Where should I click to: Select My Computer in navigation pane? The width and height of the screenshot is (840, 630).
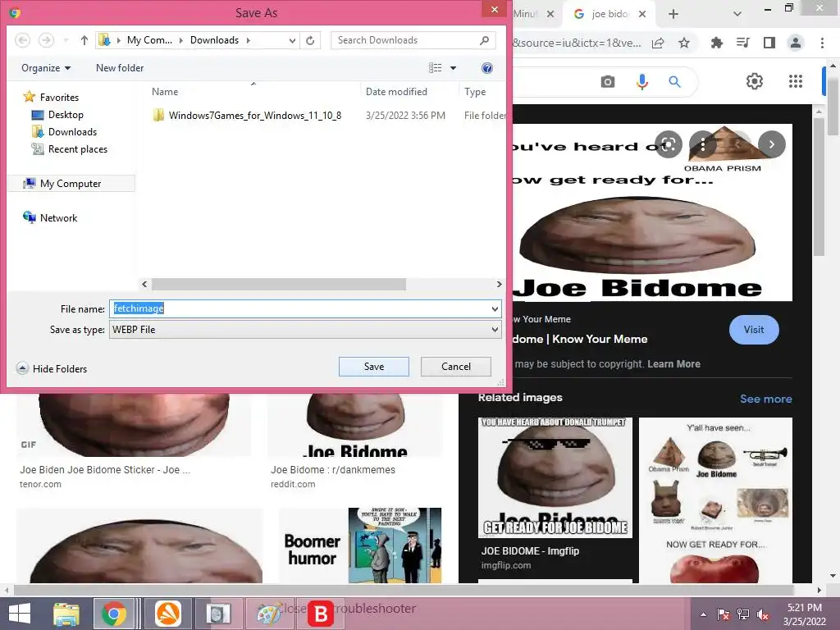point(71,183)
